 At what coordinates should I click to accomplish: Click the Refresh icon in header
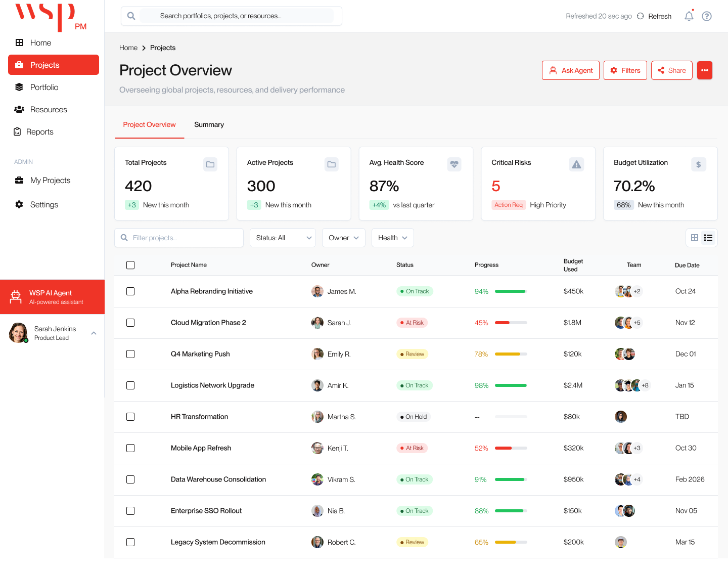[x=641, y=16]
